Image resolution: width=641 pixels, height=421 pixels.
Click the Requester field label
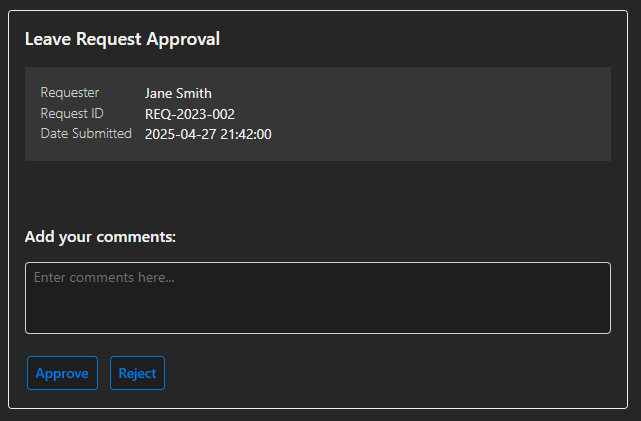click(x=70, y=93)
